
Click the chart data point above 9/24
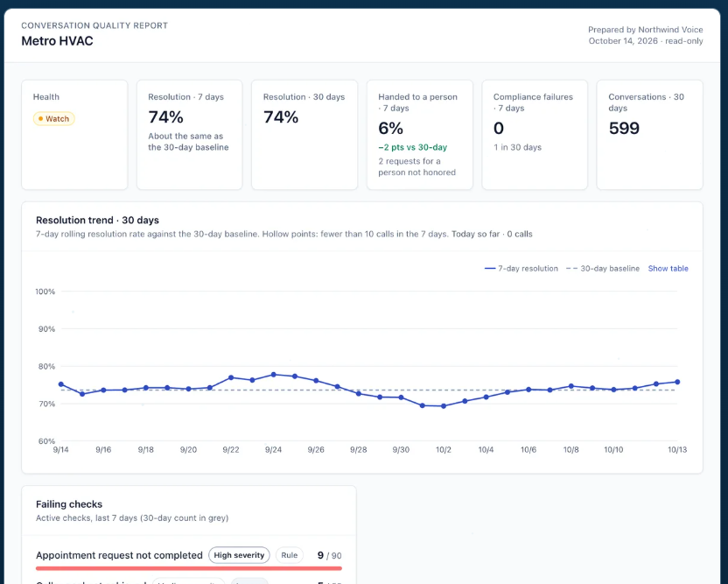pos(274,375)
